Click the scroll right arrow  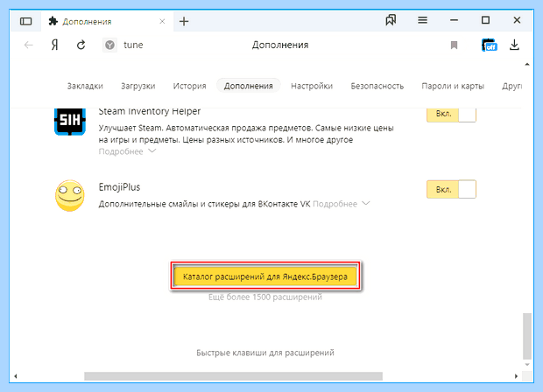tap(516, 376)
